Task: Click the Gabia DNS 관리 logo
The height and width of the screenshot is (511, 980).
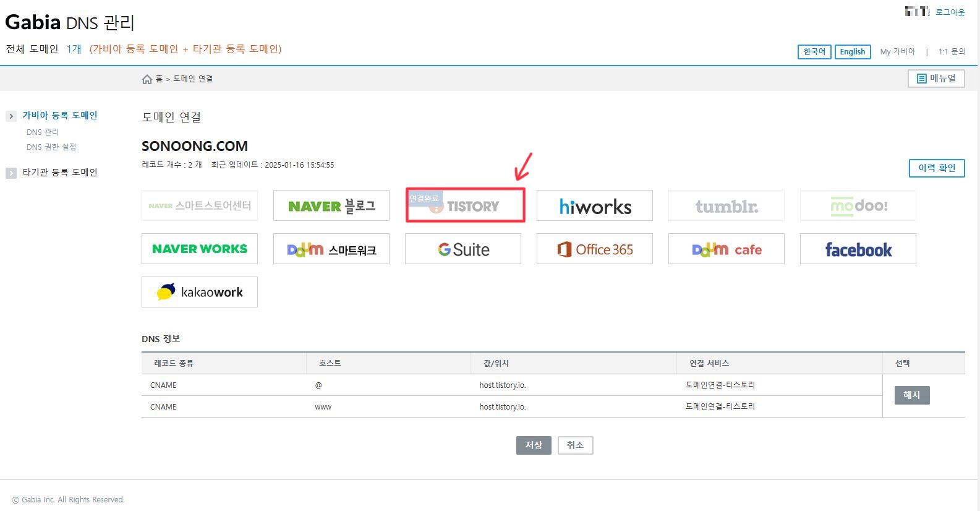Action: pos(70,22)
